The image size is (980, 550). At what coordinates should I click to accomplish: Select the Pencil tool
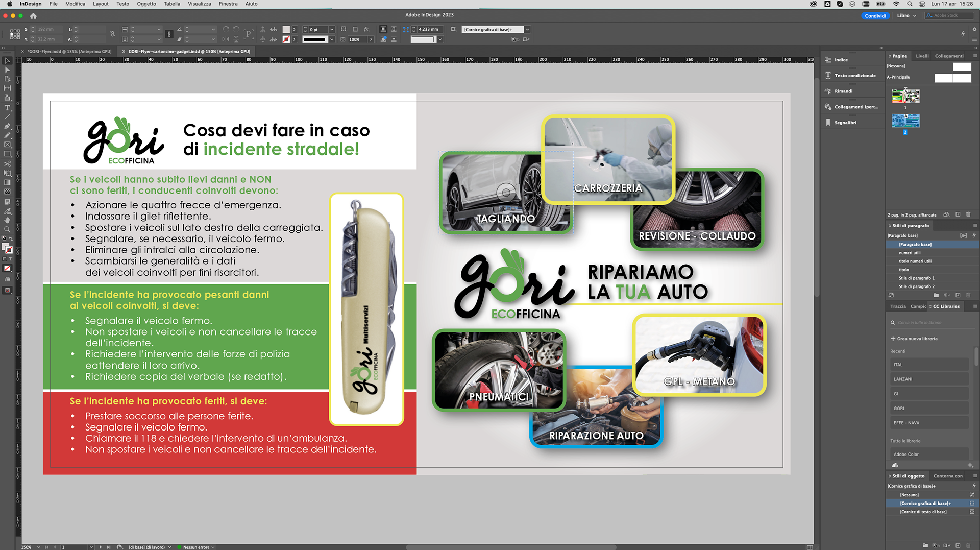click(x=7, y=135)
